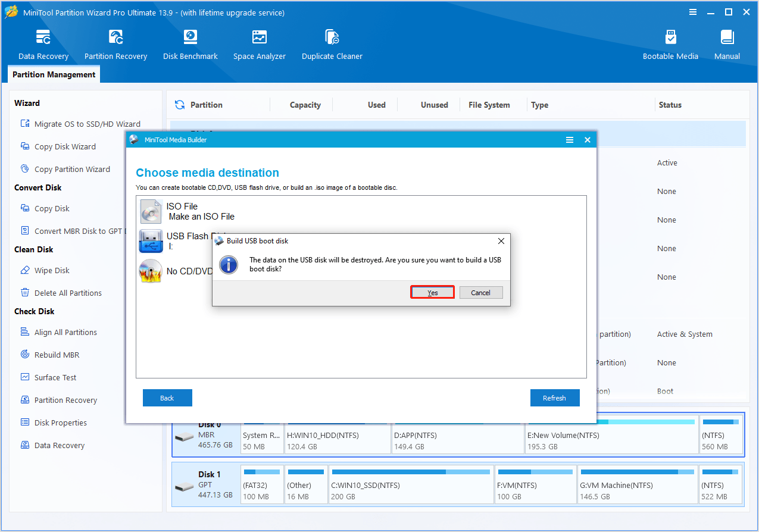Select the FAT32 100 MB partition
This screenshot has width=759, height=532.
(x=262, y=485)
